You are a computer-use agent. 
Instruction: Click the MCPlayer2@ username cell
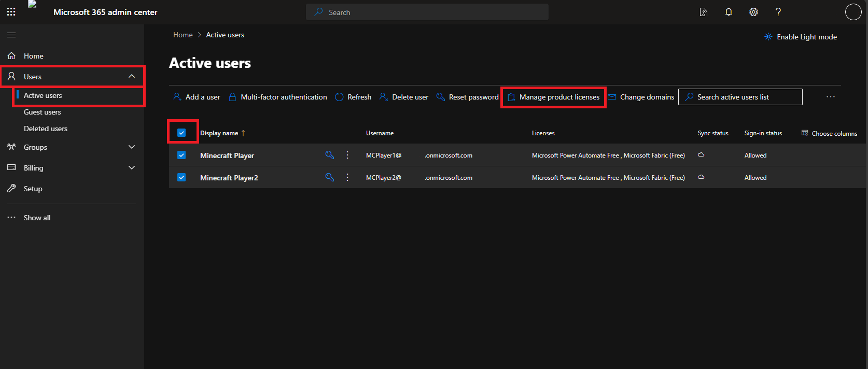tap(419, 178)
